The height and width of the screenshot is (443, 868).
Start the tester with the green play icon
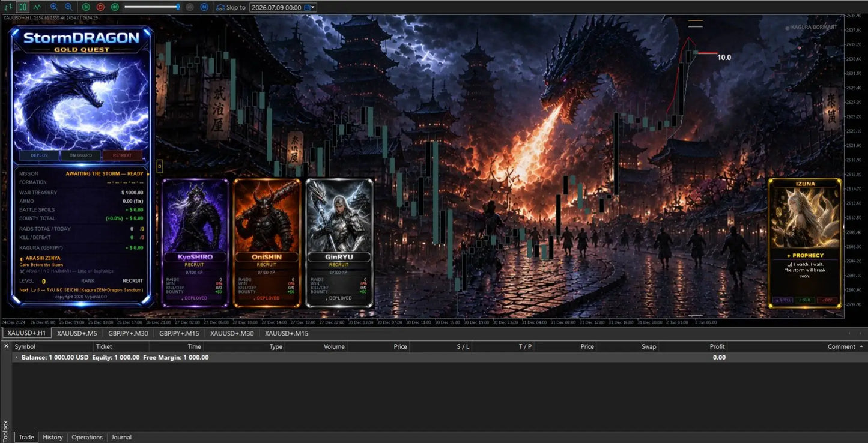86,7
